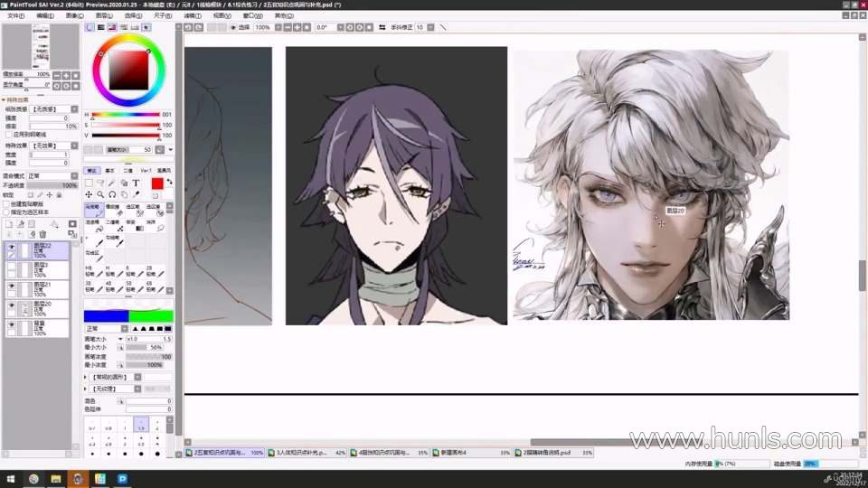Hide the 背景 background layer
Screen dimensions: 868x488
coord(11,324)
